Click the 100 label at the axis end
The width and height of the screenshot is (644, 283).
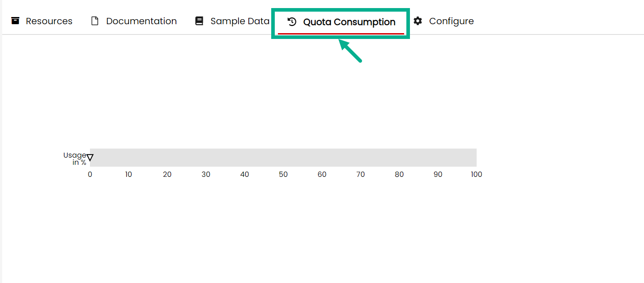coord(476,174)
